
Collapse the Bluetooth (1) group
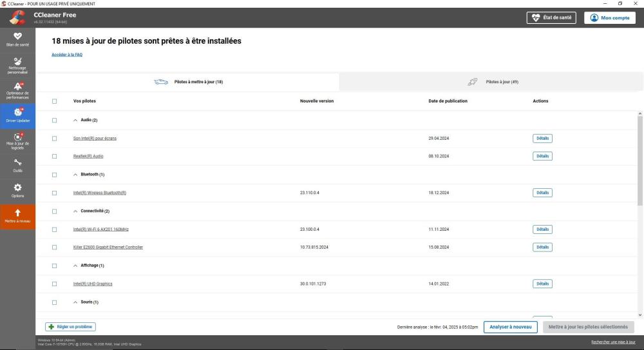[x=75, y=174]
